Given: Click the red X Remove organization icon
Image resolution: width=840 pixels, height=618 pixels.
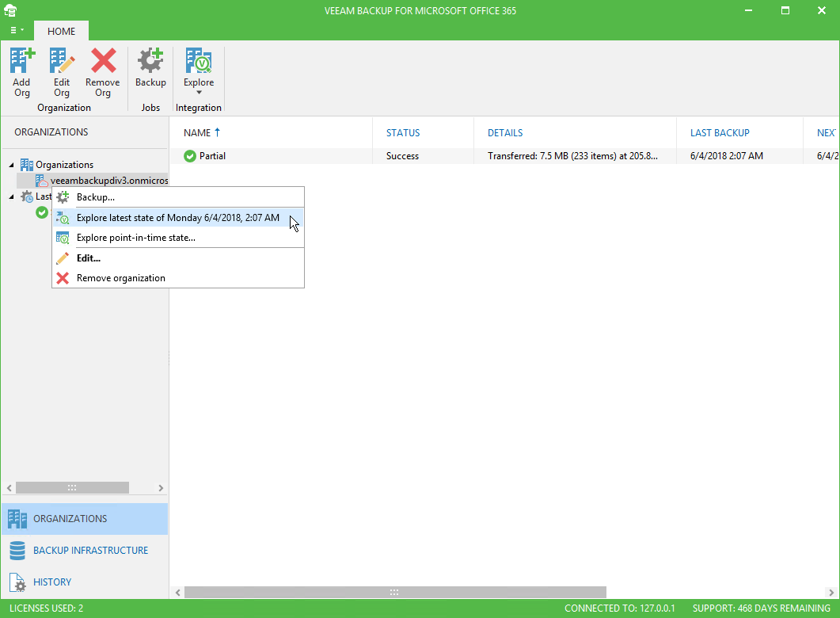Looking at the screenshot, I should pyautogui.click(x=63, y=277).
